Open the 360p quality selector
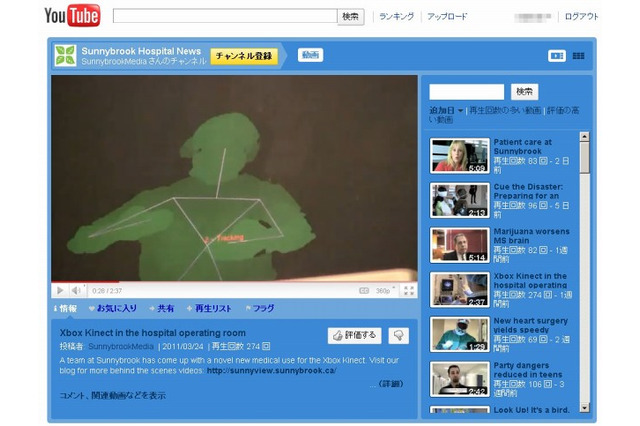 tap(385, 291)
